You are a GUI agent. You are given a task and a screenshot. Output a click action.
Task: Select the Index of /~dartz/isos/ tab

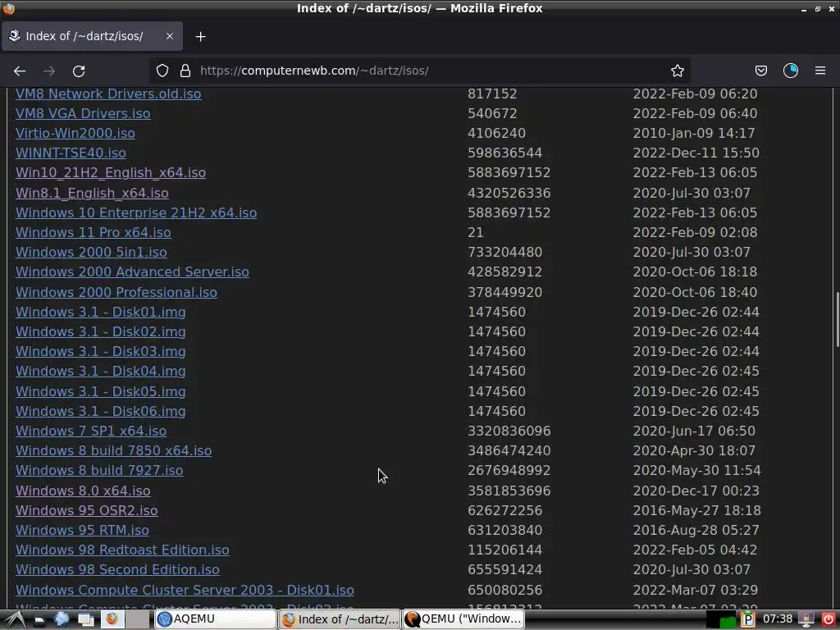point(92,36)
